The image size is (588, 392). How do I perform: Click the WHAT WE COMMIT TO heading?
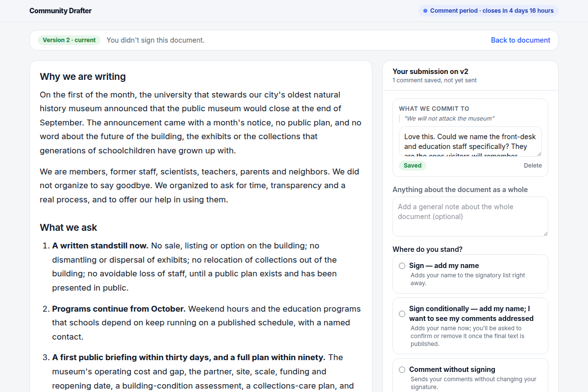pyautogui.click(x=434, y=109)
